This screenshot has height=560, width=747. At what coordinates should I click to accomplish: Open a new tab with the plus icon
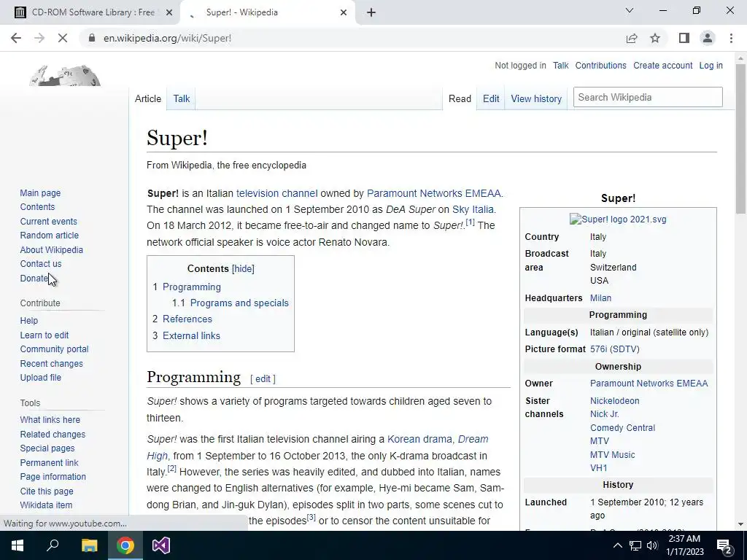coord(371,12)
